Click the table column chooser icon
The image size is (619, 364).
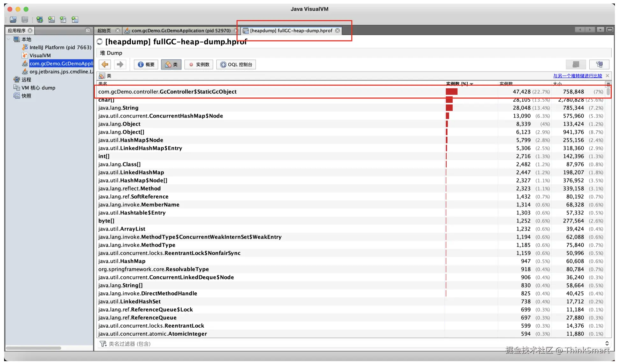click(608, 84)
